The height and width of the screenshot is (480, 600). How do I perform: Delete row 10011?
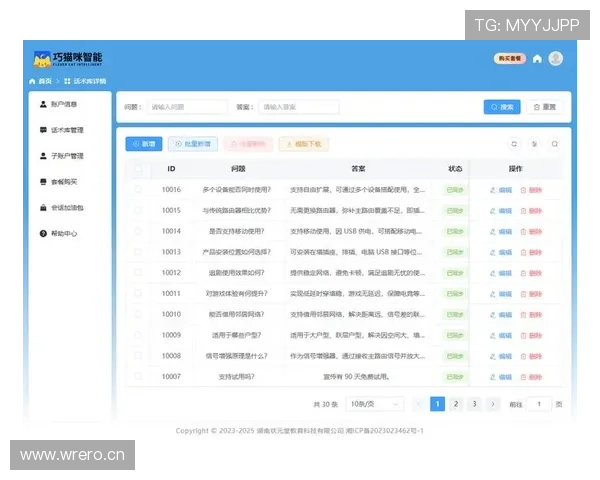click(x=531, y=294)
